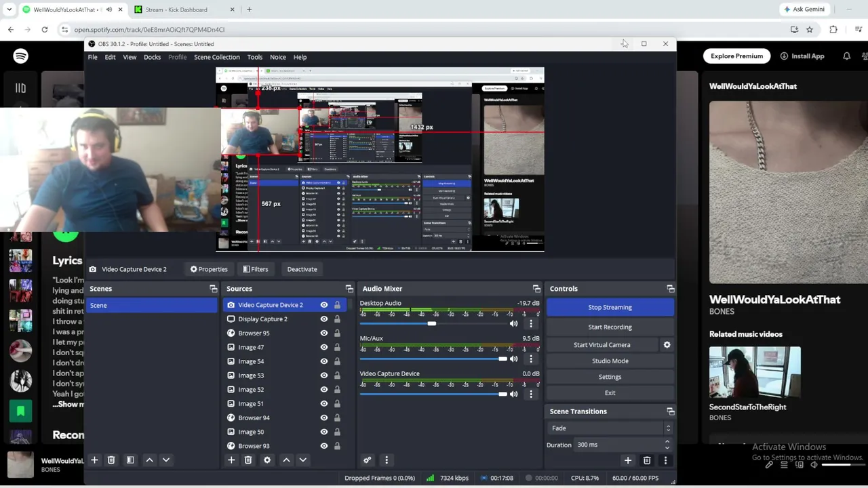Click Stop Streaming button
868x488 pixels.
click(x=610, y=307)
